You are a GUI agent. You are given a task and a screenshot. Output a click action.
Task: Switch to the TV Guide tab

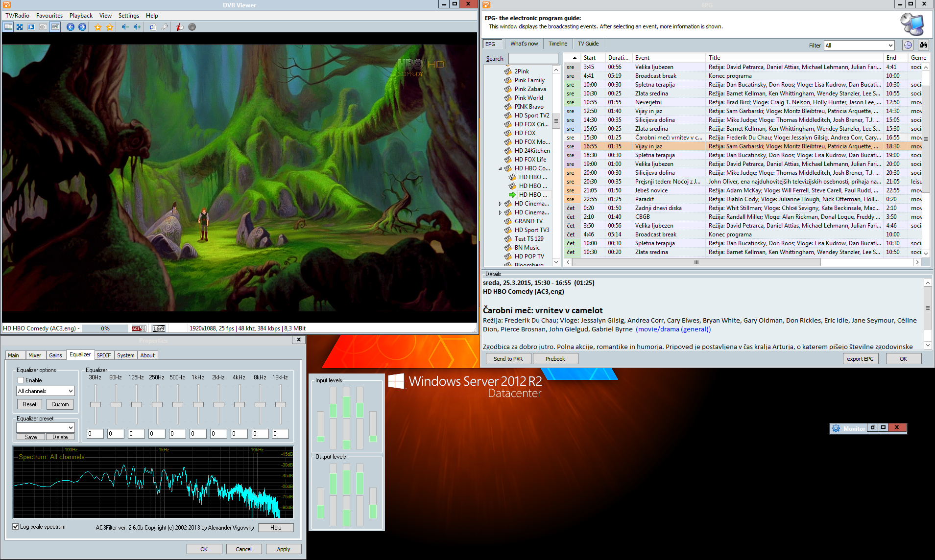click(x=588, y=44)
